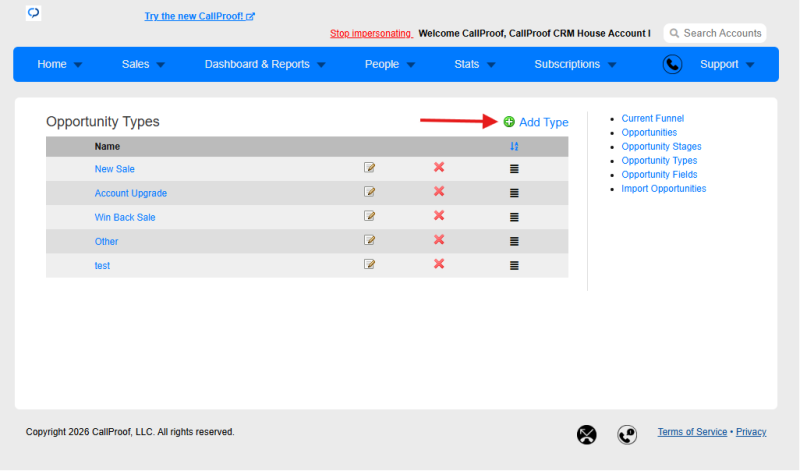Click the magnifier icon in Search Accounts

pos(674,33)
